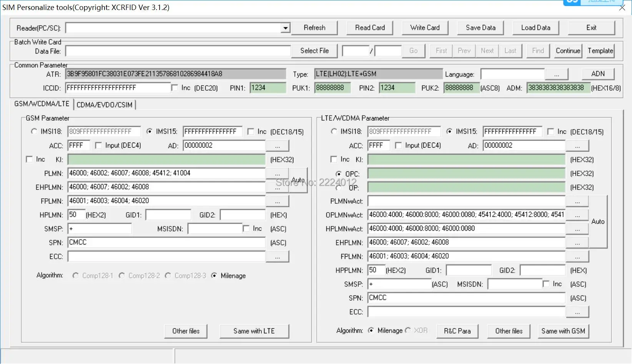Click Save Data button
This screenshot has width=632, height=364.
tap(480, 28)
